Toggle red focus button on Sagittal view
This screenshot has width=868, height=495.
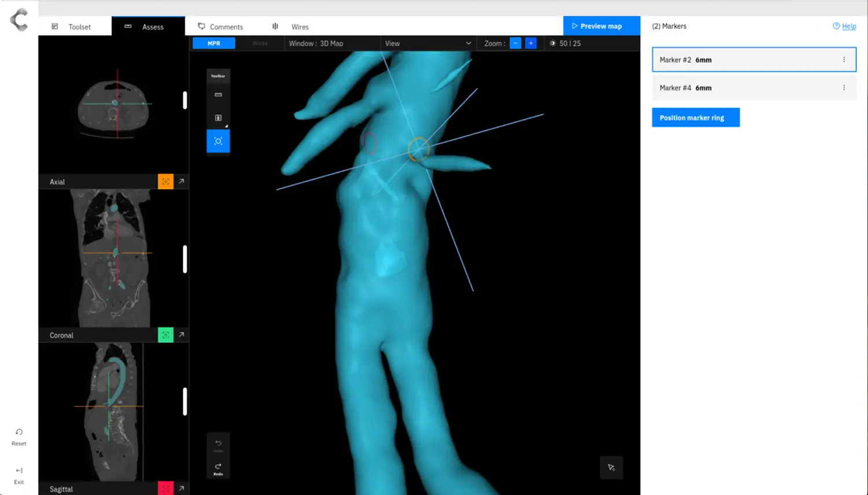165,489
